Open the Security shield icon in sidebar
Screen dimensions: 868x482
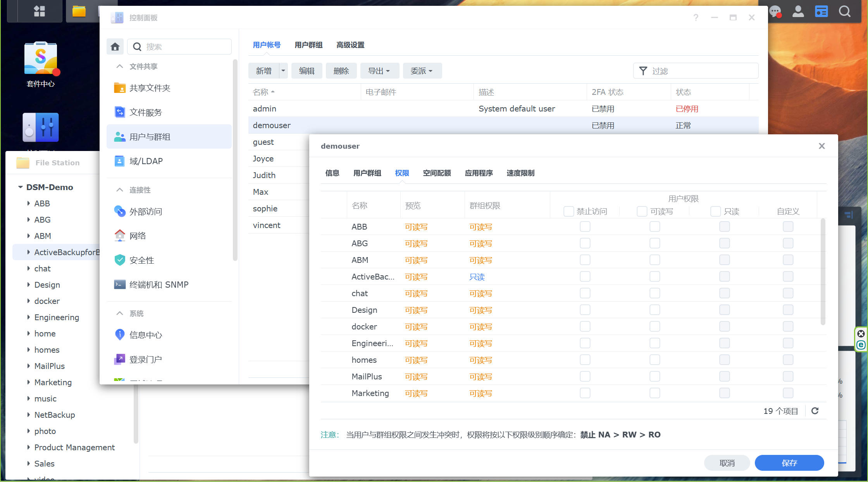[120, 260]
